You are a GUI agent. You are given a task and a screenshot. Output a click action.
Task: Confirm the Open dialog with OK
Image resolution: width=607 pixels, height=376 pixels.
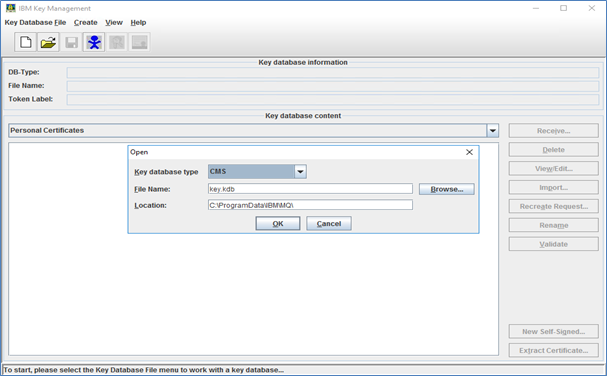tap(278, 223)
